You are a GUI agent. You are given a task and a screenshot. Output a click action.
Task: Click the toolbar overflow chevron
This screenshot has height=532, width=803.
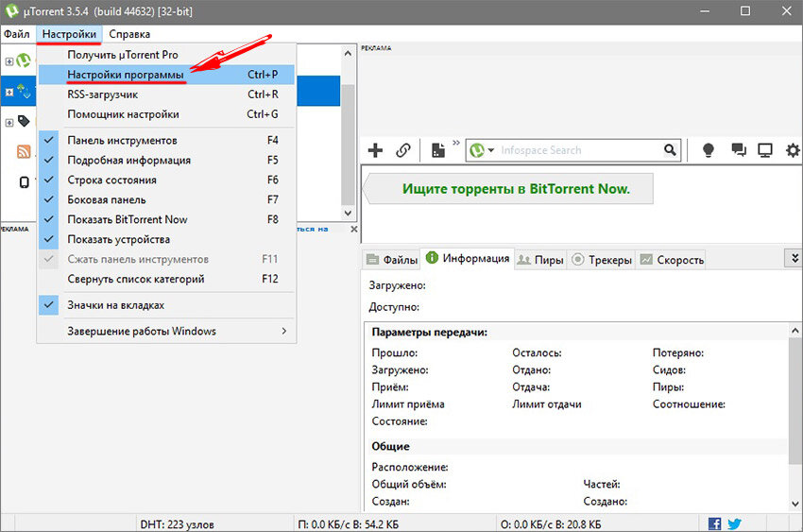coord(456,143)
